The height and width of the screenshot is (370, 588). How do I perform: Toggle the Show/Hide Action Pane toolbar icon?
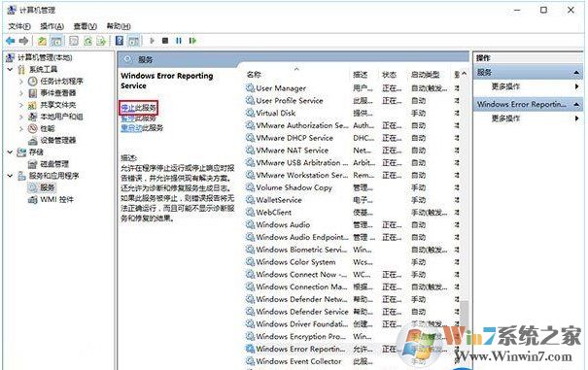pyautogui.click(x=133, y=41)
